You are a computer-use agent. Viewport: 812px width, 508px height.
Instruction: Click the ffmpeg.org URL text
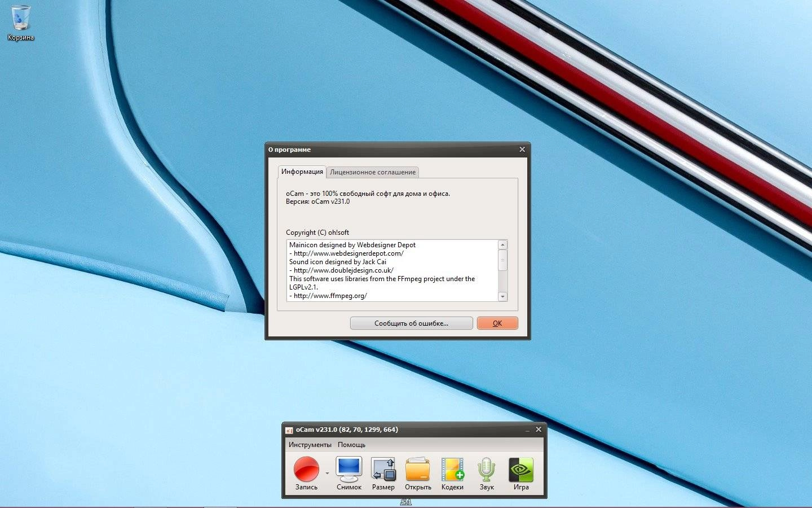330,296
